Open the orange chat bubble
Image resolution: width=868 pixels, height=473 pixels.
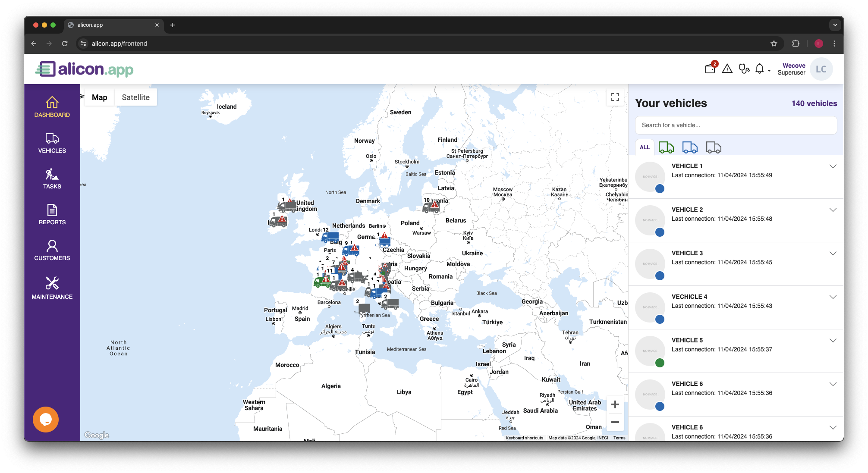[46, 419]
